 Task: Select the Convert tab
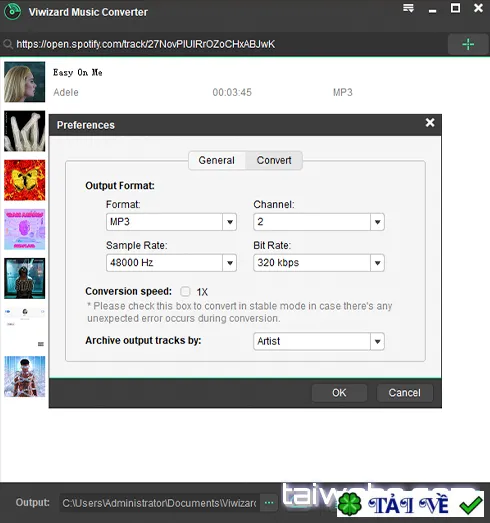click(274, 160)
